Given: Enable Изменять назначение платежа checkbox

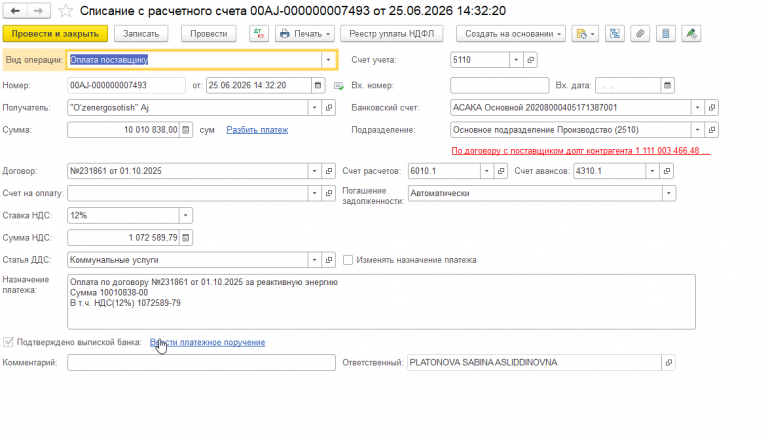Looking at the screenshot, I should 348,260.
